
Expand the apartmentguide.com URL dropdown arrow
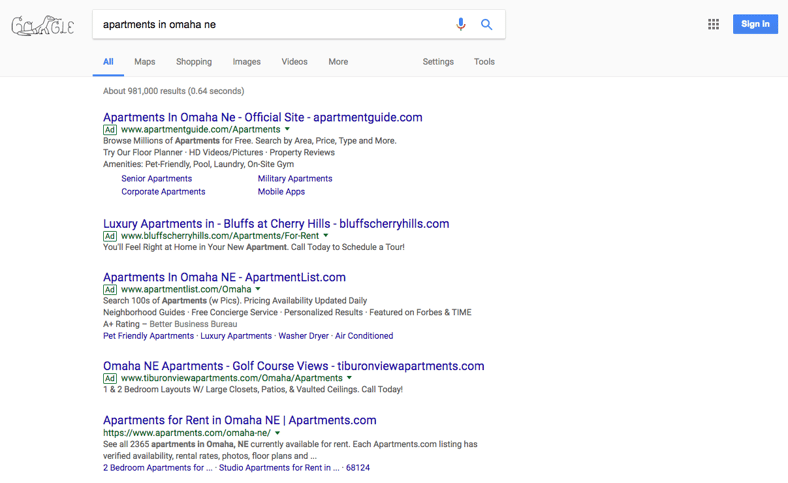click(x=288, y=129)
